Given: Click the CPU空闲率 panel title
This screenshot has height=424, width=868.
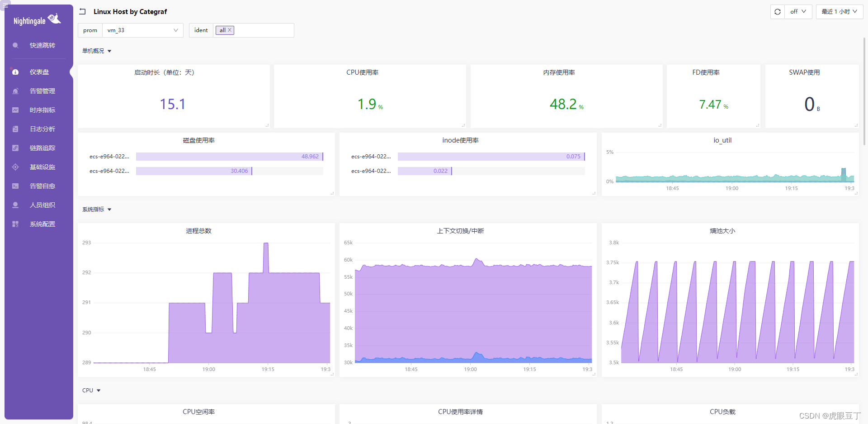Looking at the screenshot, I should tap(198, 412).
